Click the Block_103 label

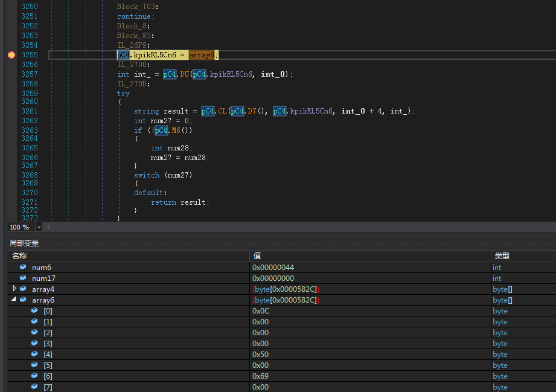click(x=138, y=7)
